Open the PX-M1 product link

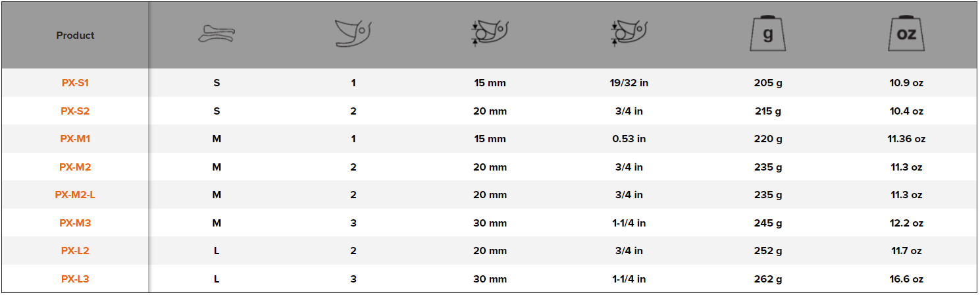75,139
